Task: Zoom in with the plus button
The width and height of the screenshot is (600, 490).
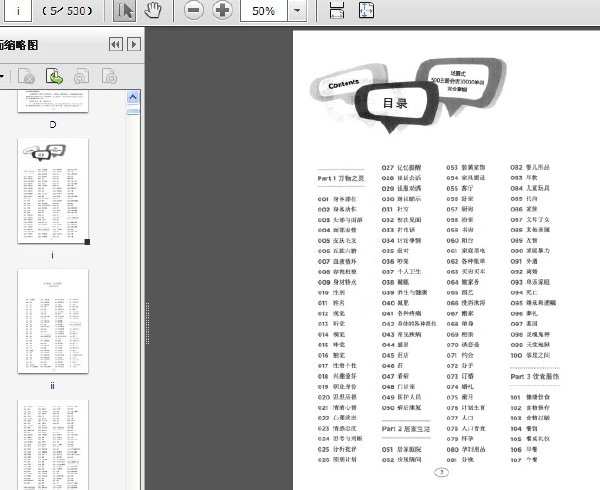Action: (223, 10)
